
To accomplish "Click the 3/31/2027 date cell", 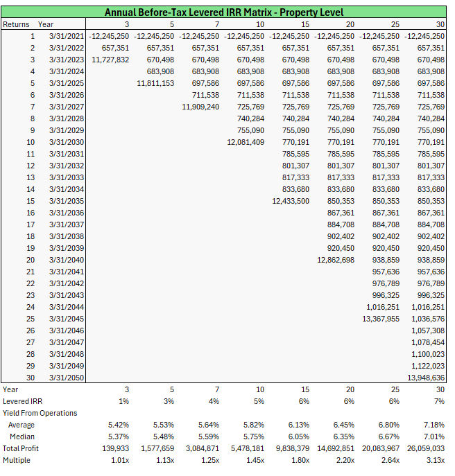I will [x=67, y=107].
